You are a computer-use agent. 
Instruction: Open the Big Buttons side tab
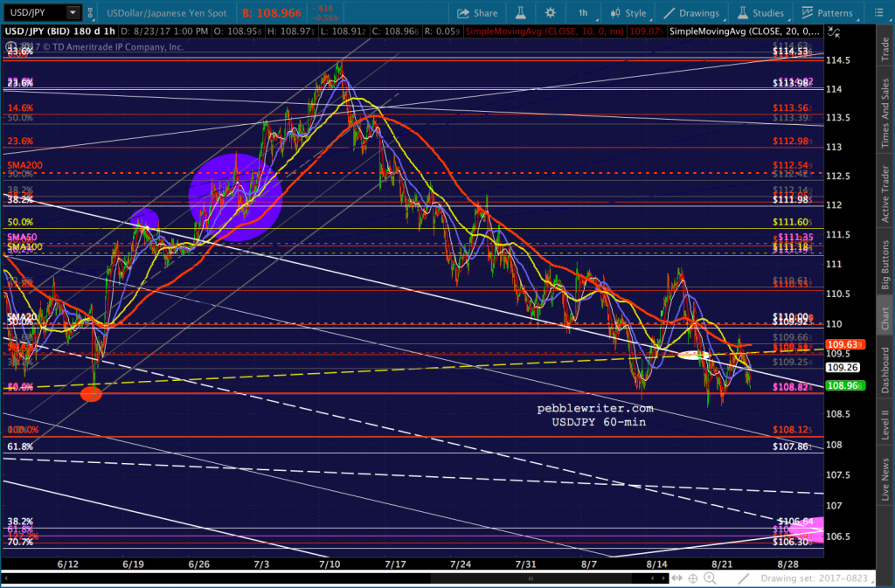(885, 264)
